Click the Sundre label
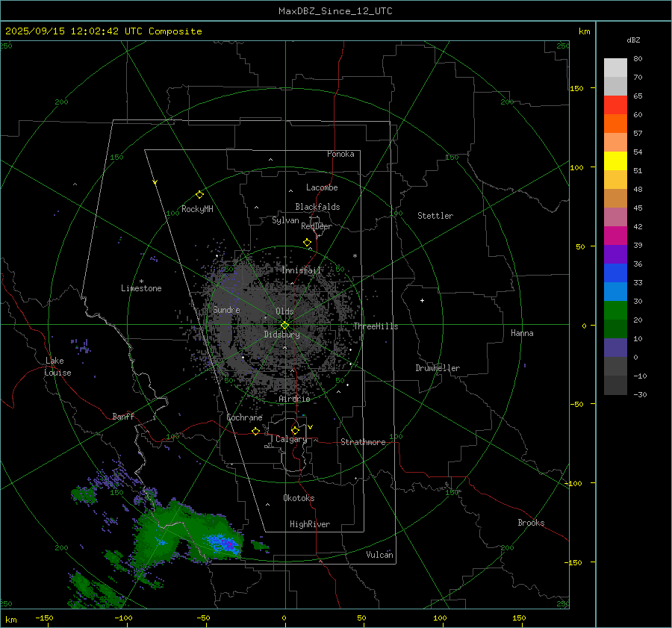Screen dimensions: 672x628 click(x=226, y=309)
